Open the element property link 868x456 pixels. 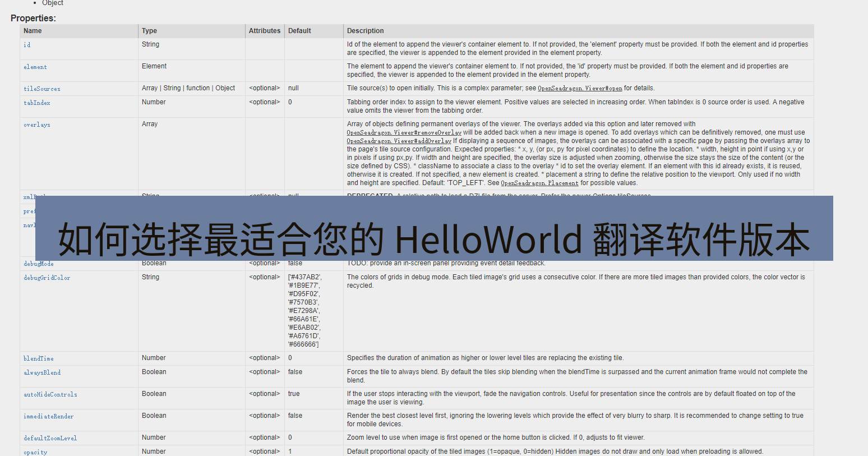(x=35, y=67)
